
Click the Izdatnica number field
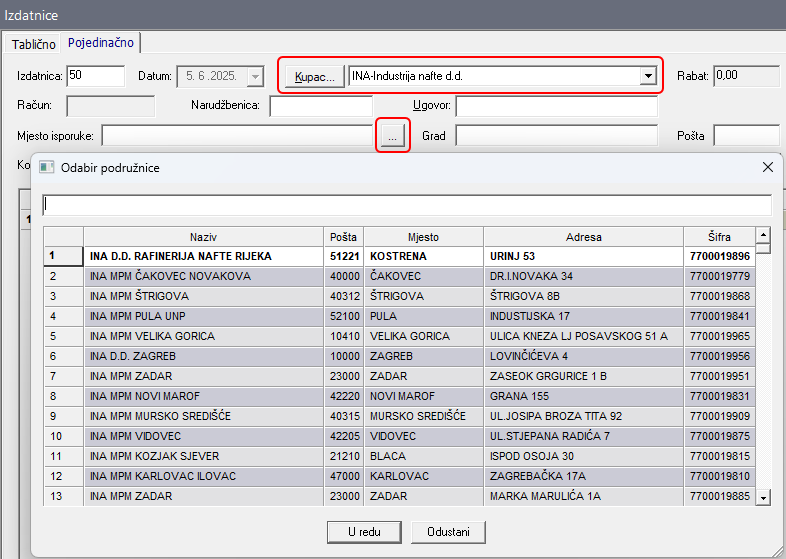(x=96, y=76)
